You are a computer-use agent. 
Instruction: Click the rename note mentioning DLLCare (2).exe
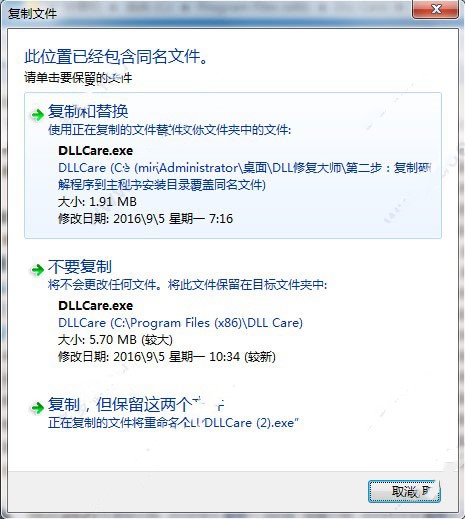(x=173, y=423)
